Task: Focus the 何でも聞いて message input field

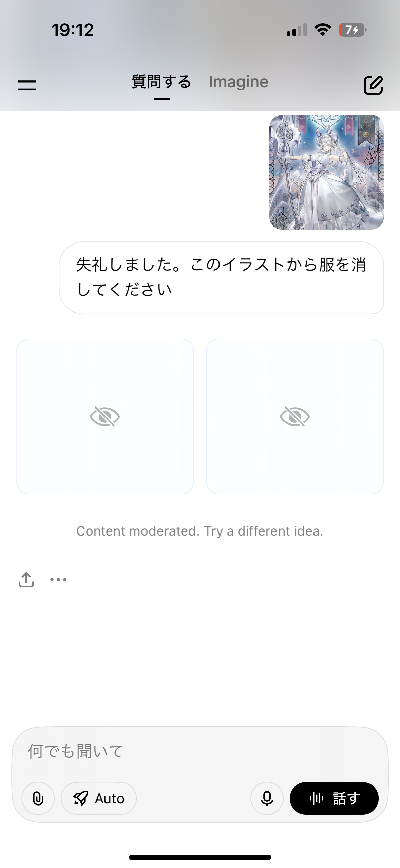Action: pyautogui.click(x=200, y=751)
